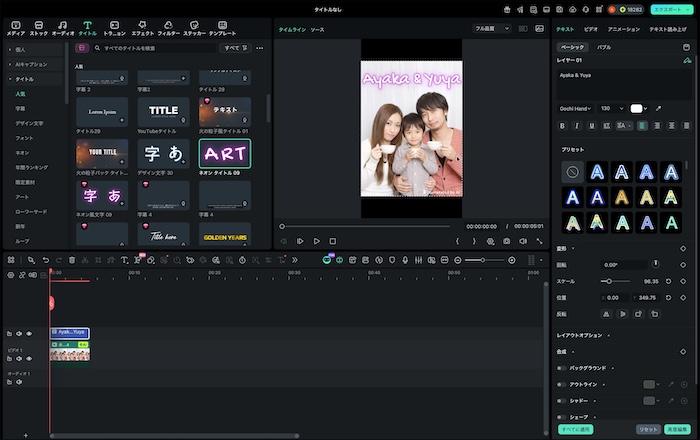Click the save preset icon beside バブル tab
Screen dimensions: 700x440
tap(686, 47)
